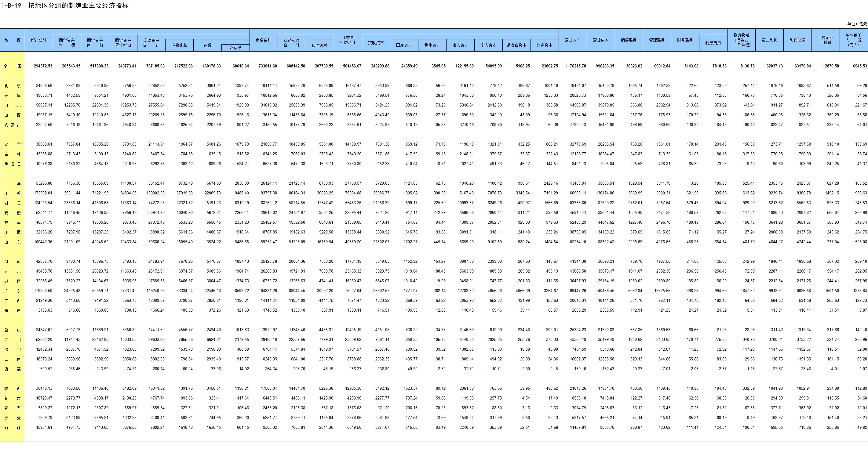Select the 营业收入 column header
Viewport: 868px width, 452px height.
(x=572, y=40)
